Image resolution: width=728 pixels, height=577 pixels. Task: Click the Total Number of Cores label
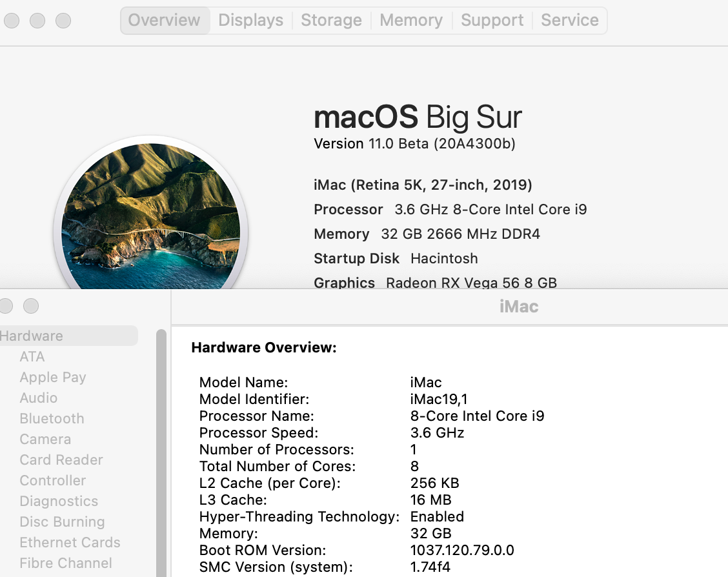pyautogui.click(x=278, y=466)
